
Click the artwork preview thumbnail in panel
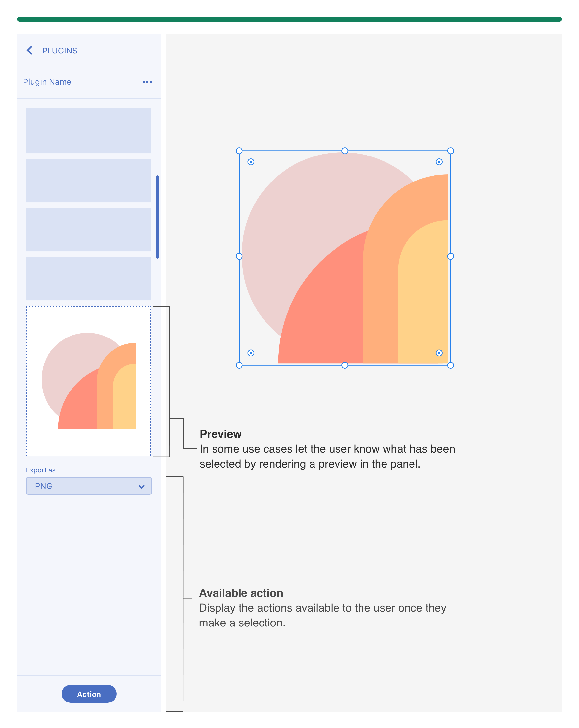(x=89, y=381)
